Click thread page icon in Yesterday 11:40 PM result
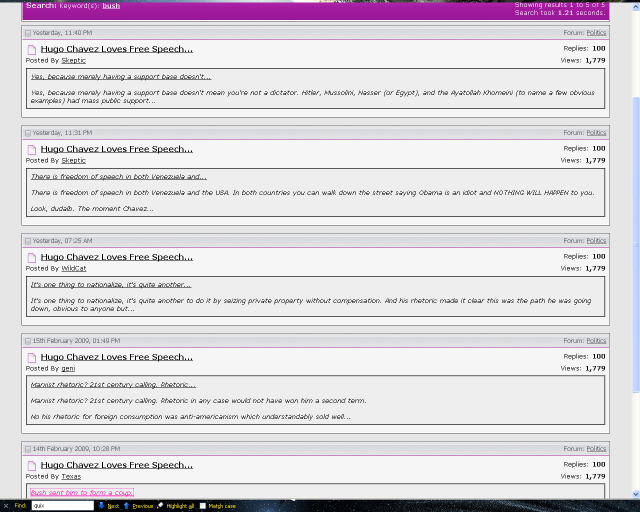 32,50
